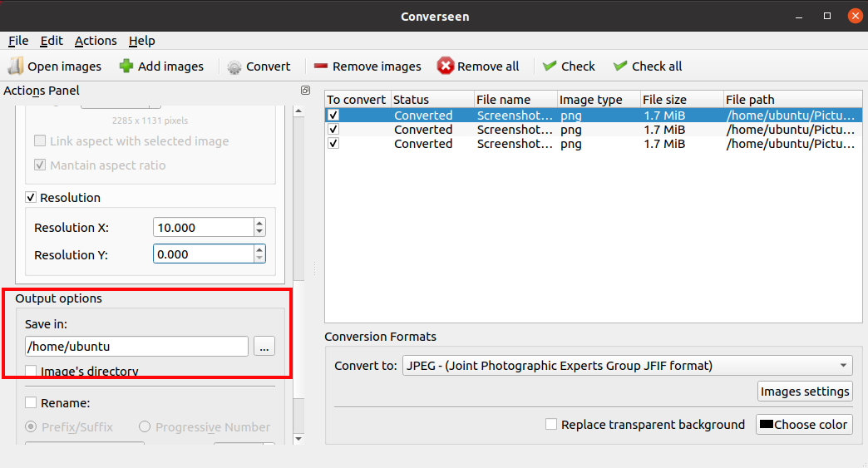Image resolution: width=868 pixels, height=468 pixels.
Task: Uncheck the Resolution checkbox
Action: click(31, 198)
